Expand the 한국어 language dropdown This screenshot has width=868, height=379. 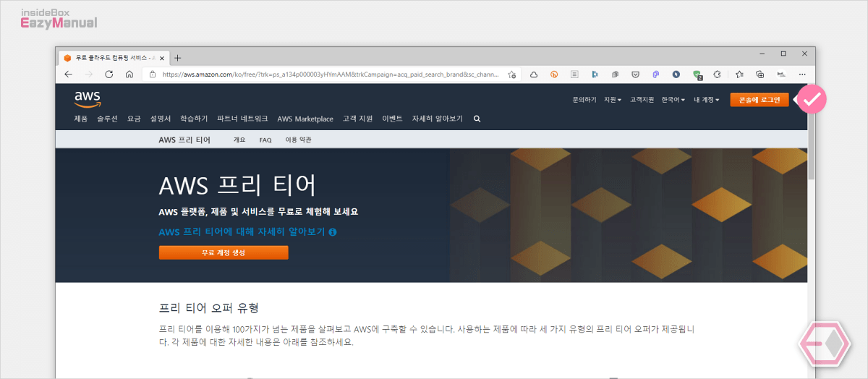(673, 100)
